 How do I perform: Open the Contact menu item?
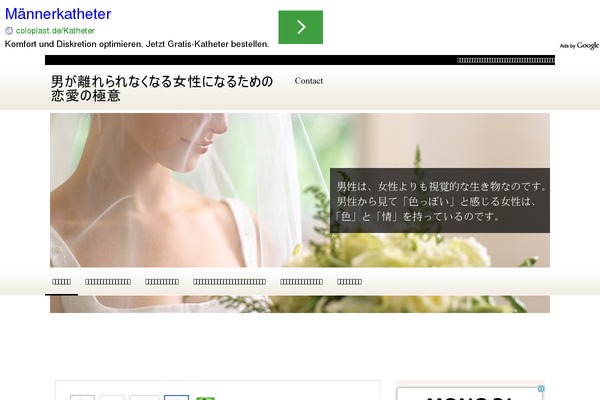[308, 81]
